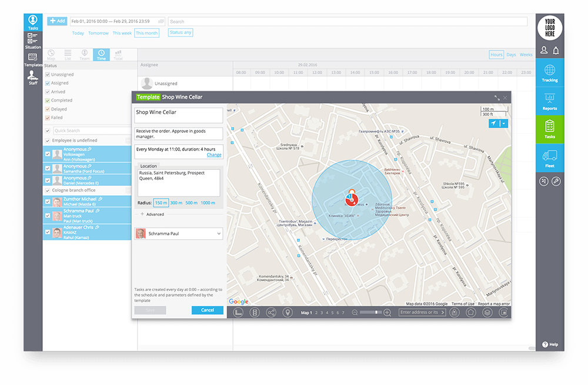Click the Change schedule link
588x385 pixels.
pos(214,155)
